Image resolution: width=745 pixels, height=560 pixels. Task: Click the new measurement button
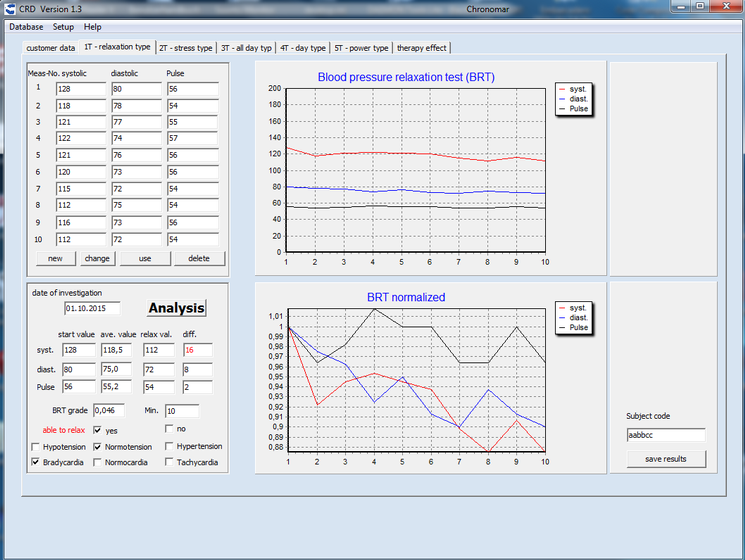55,259
